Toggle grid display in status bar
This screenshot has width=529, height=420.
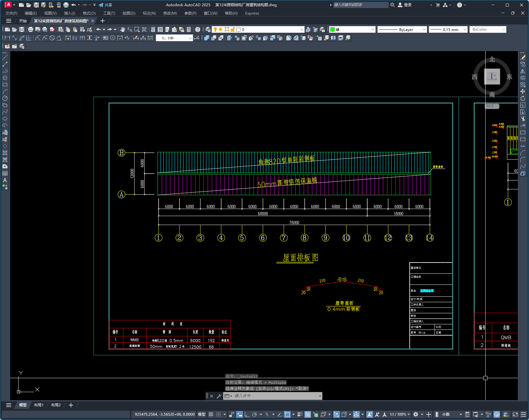211,414
